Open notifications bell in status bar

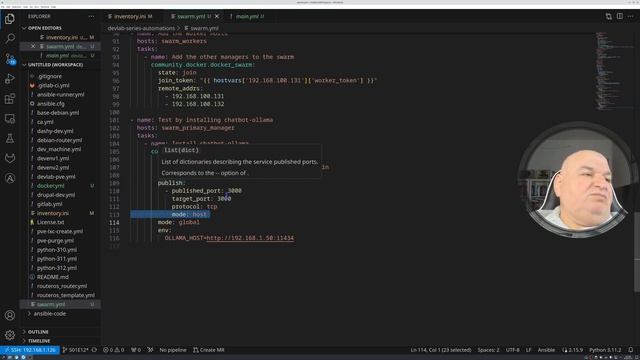[x=631, y=350]
